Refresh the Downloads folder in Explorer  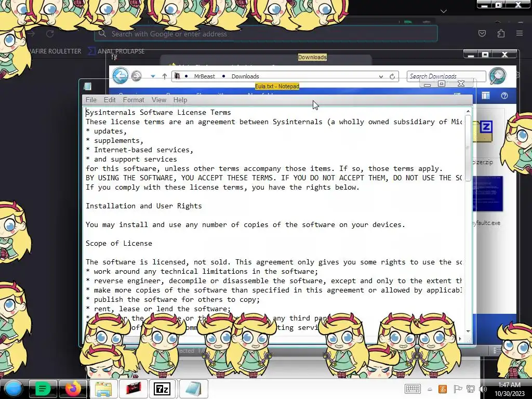(392, 76)
